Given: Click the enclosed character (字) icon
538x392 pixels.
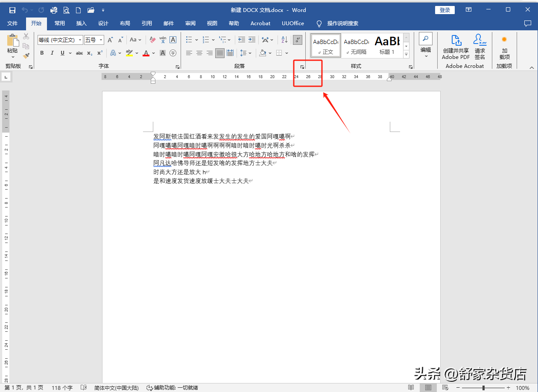Looking at the screenshot, I should (x=173, y=53).
